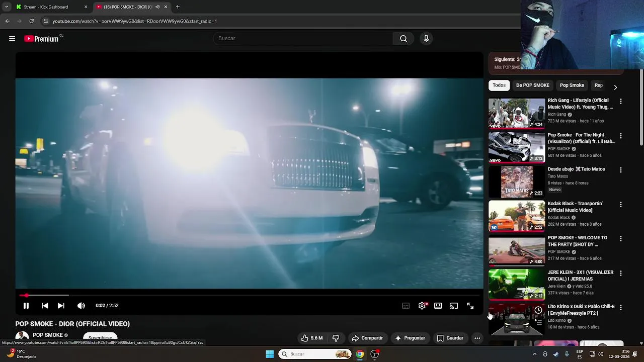Save video with Guardar button
This screenshot has height=362, width=644.
450,338
